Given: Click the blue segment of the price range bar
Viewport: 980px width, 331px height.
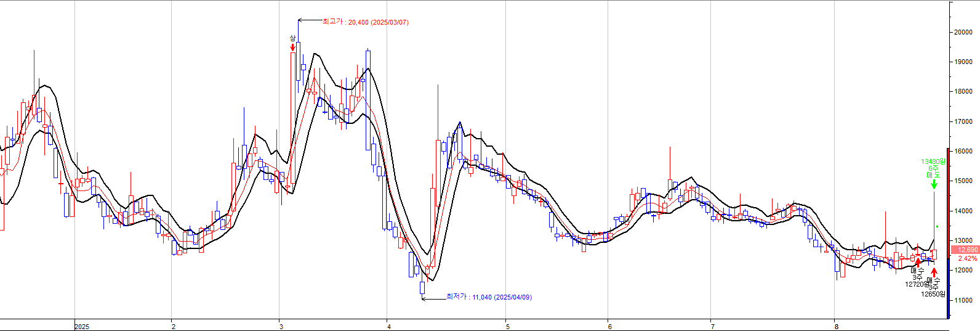Looking at the screenshot, I should click(x=948, y=288).
